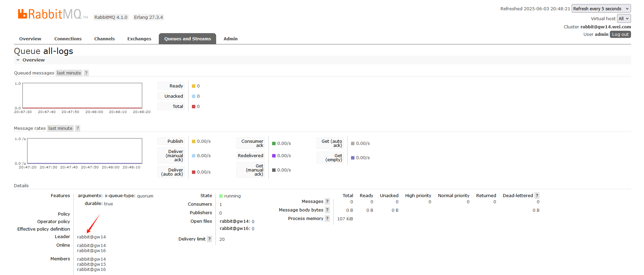The image size is (644, 275).
Task: Show help for Process memory
Action: coord(327,218)
